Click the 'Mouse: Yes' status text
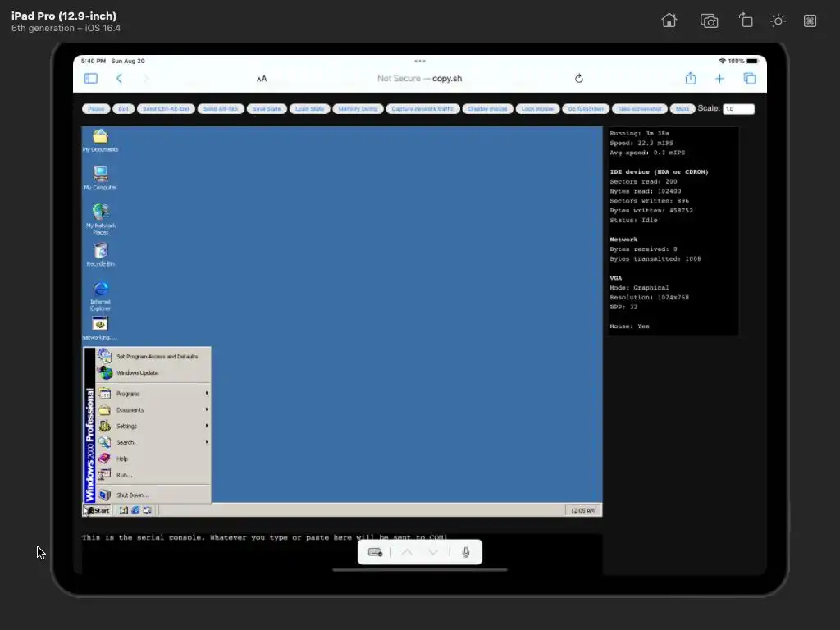 [629, 326]
